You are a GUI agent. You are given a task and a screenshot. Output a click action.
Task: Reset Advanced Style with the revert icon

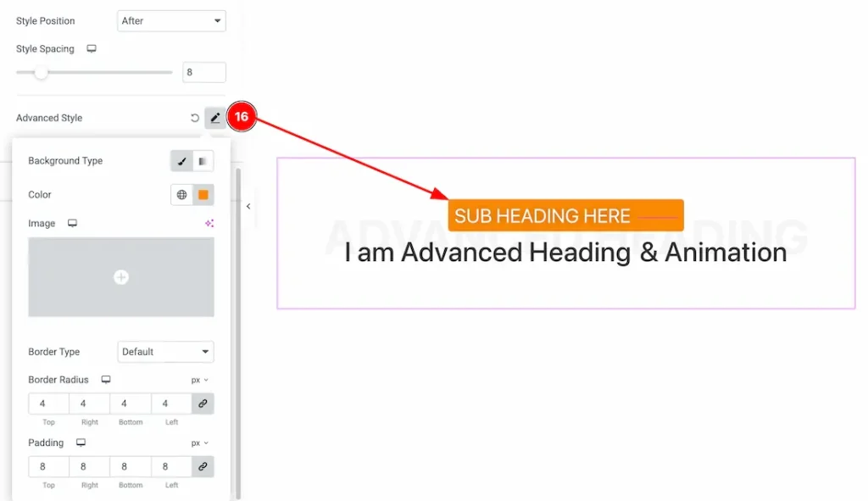(194, 118)
